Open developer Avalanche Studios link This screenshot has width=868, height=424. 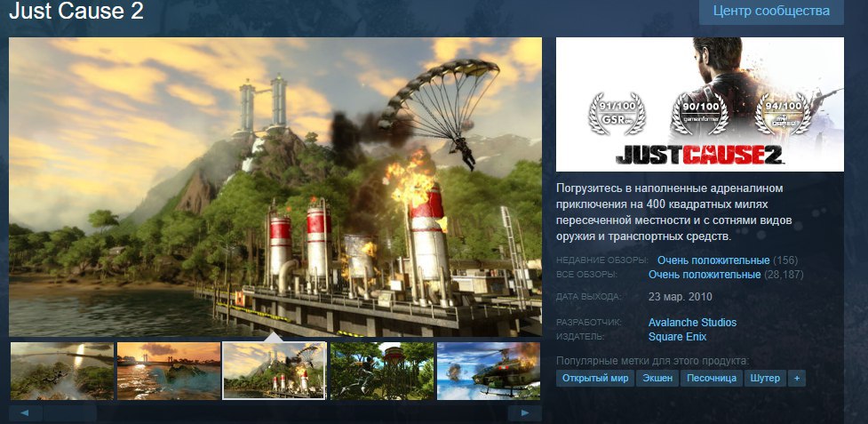692,322
